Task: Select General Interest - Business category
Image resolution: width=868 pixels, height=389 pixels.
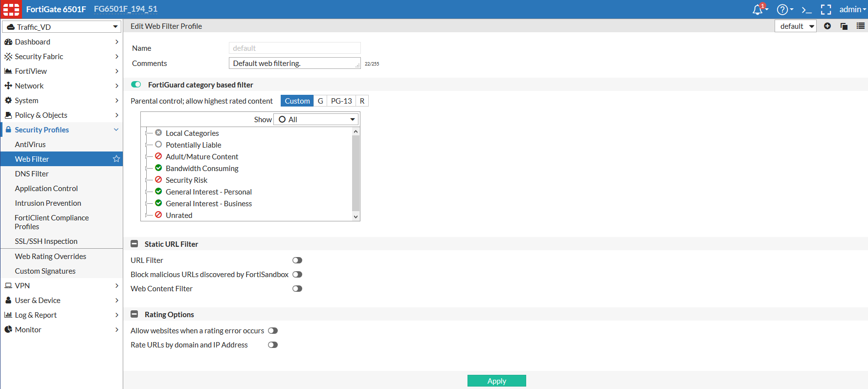Action: tap(209, 203)
